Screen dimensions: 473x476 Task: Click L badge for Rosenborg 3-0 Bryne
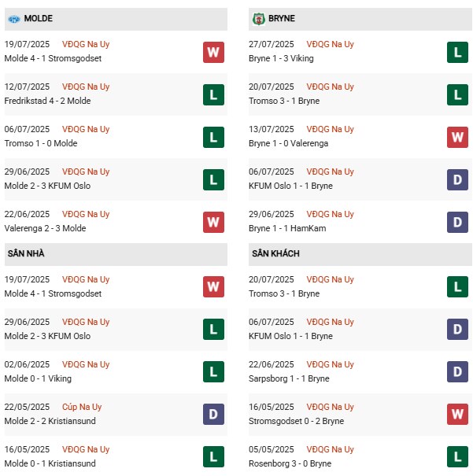pyautogui.click(x=457, y=456)
